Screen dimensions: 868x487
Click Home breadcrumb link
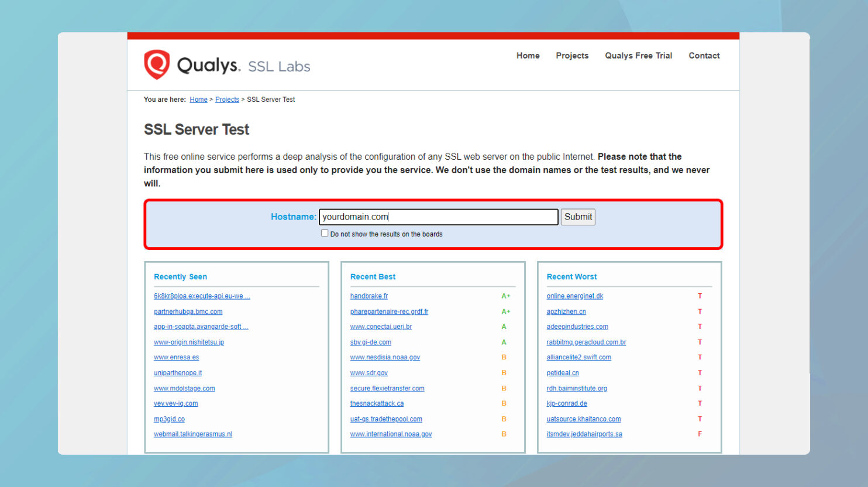pos(198,100)
